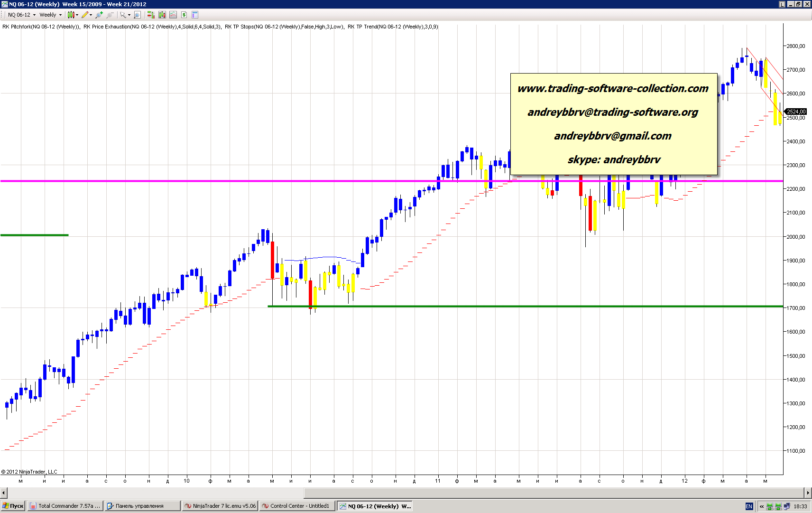Click the horizontal chart scrollbar track

pyautogui.click(x=403, y=492)
